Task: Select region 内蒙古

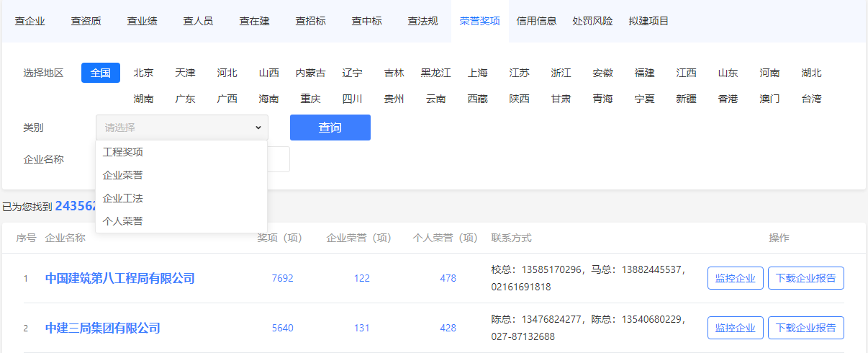Action: click(311, 73)
